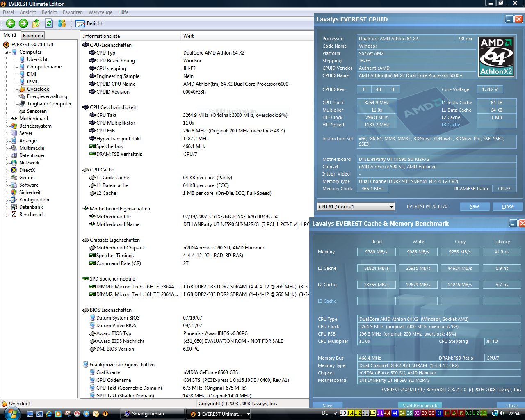525x420 pixels.
Task: Switch to Smartguardian taskbar button
Action: point(153,414)
